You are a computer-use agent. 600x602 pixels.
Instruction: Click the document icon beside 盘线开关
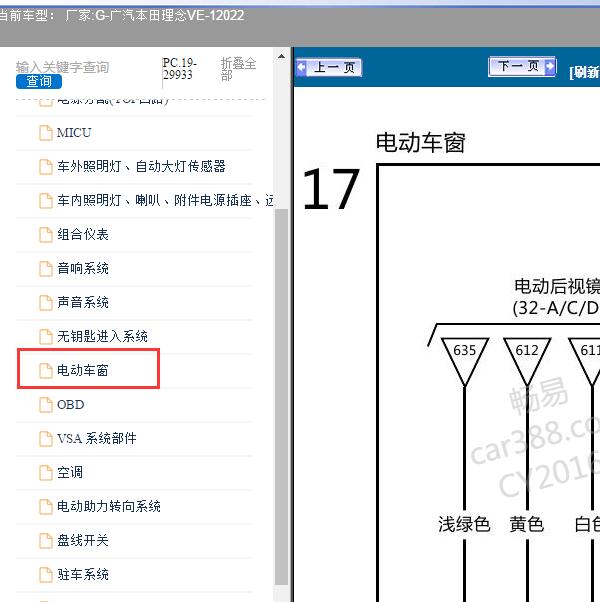[46, 541]
